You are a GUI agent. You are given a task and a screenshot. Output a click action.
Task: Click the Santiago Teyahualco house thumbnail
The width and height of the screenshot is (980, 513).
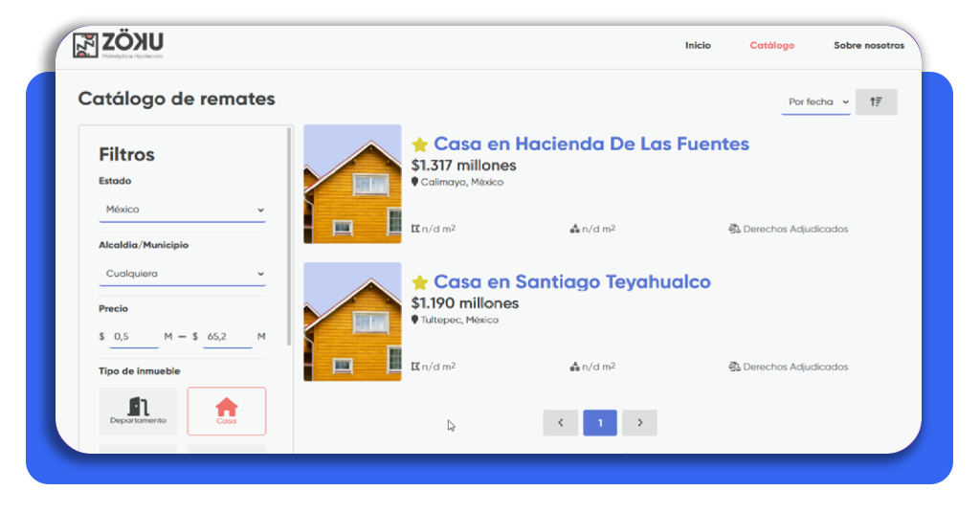(352, 322)
